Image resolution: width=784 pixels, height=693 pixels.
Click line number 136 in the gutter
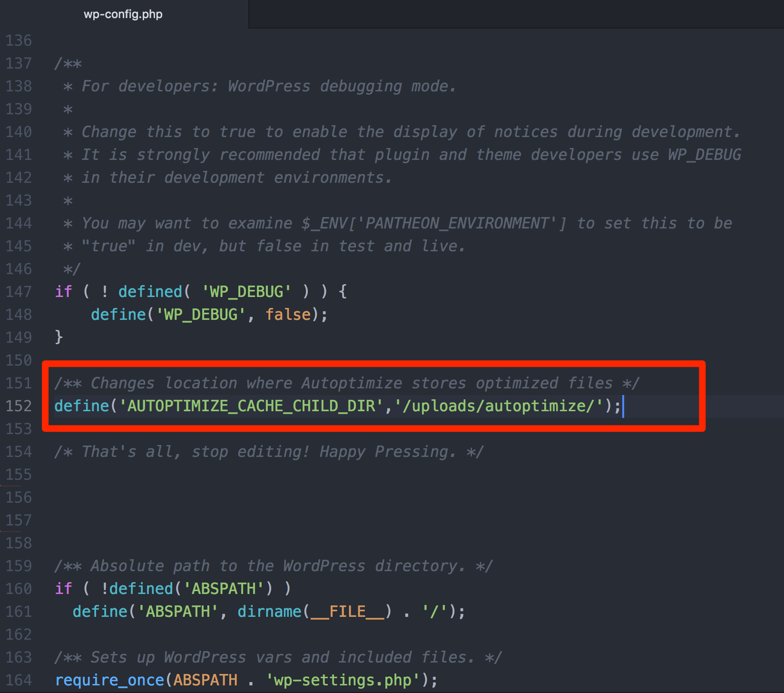[19, 40]
